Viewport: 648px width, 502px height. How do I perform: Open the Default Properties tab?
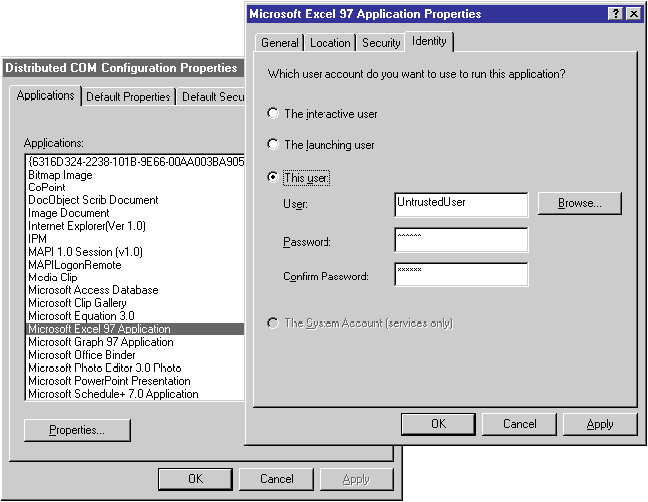[128, 97]
